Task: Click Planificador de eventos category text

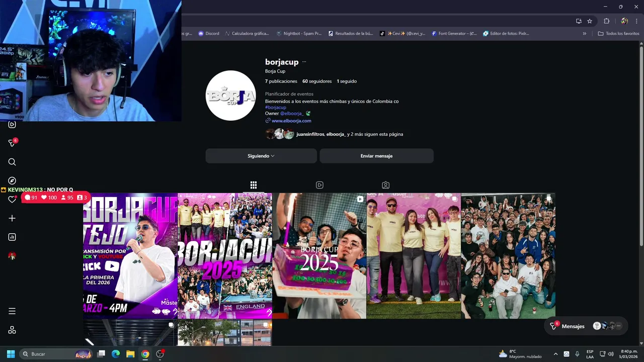Action: (x=289, y=94)
